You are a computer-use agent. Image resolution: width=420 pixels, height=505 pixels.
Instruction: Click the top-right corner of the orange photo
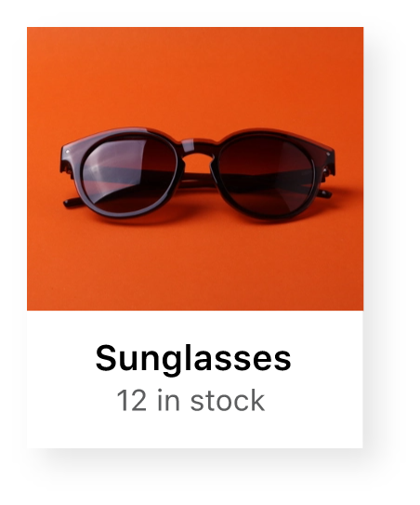(358, 33)
